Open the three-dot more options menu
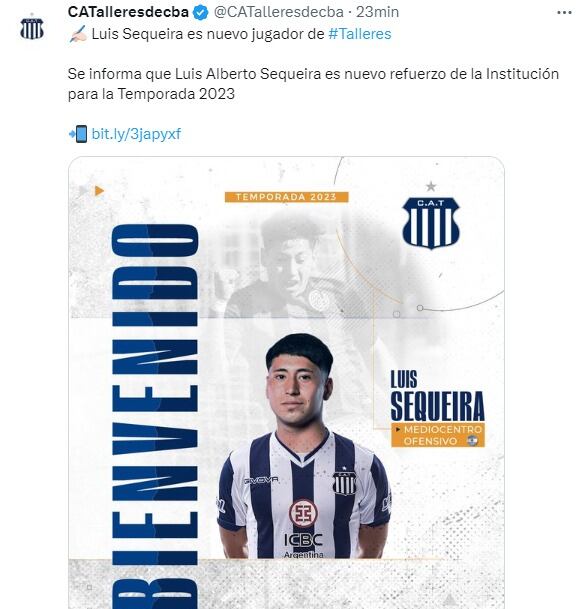 tap(564, 13)
